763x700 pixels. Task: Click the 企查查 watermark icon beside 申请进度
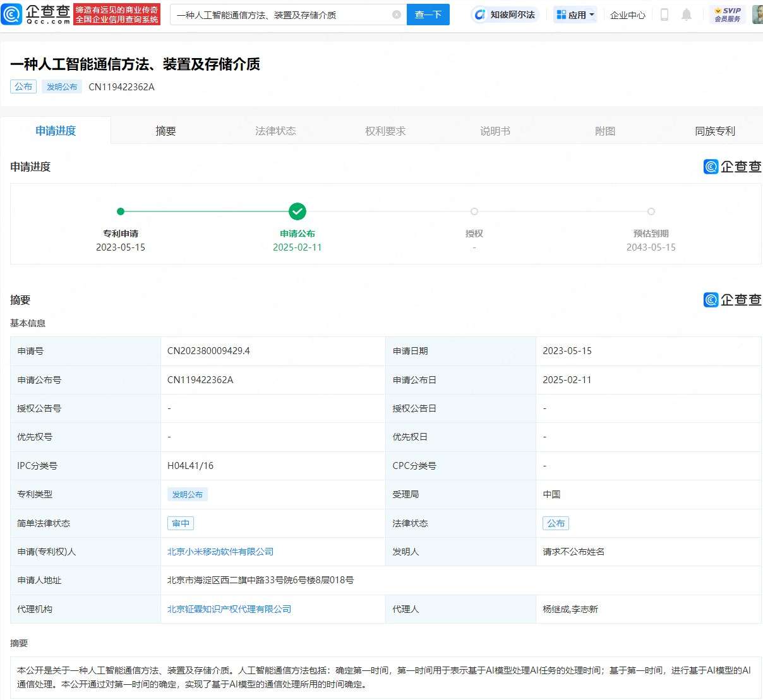pos(710,167)
